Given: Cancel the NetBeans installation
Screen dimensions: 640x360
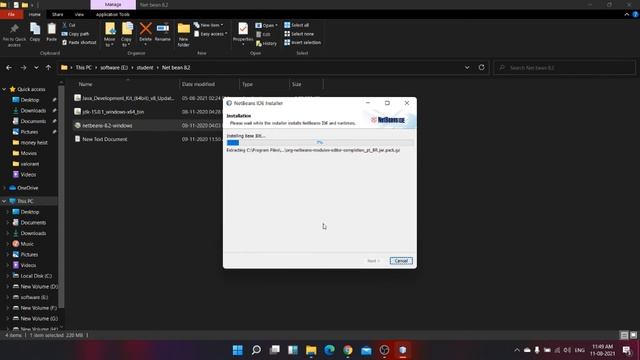Looking at the screenshot, I should [x=401, y=261].
